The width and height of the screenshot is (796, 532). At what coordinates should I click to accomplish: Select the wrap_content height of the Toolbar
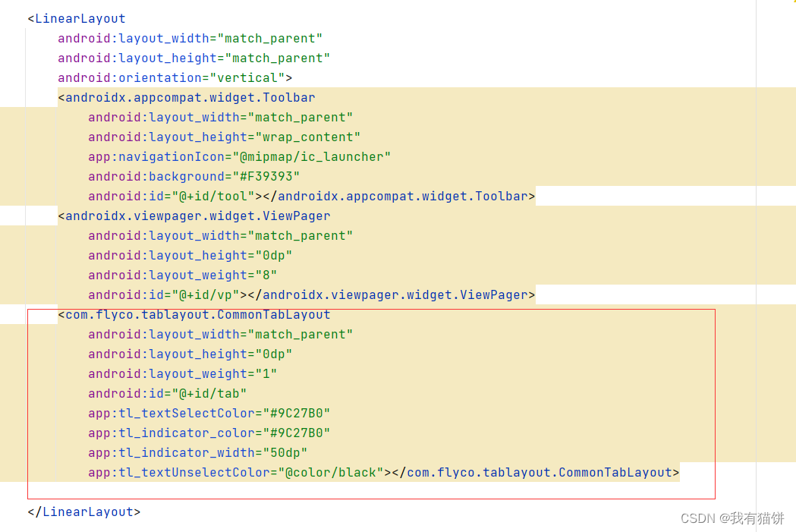click(x=308, y=137)
